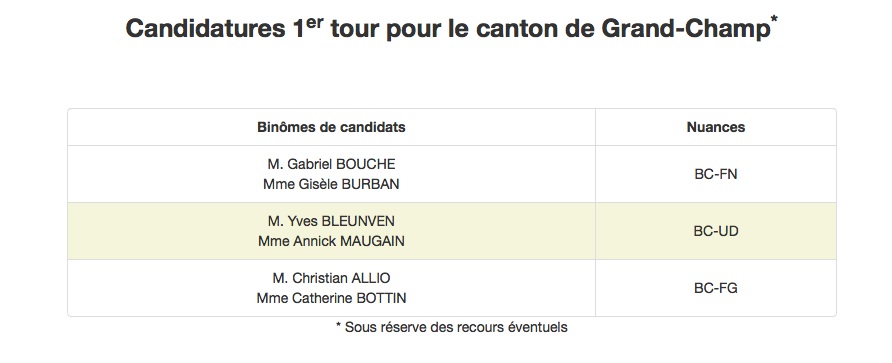Click candidate Mme Catherine BOTTIN

click(331, 298)
